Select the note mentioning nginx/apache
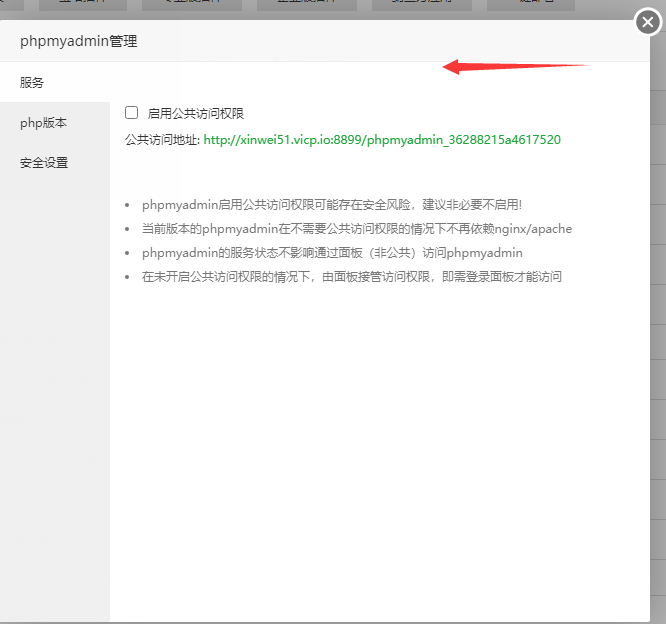The height and width of the screenshot is (624, 666). click(357, 229)
